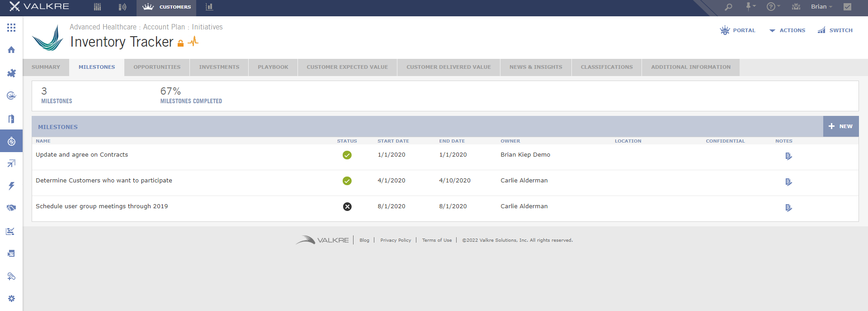Viewport: 868px width, 311px height.
Task: Open notes for Schedule user group meetings row
Action: pos(788,208)
